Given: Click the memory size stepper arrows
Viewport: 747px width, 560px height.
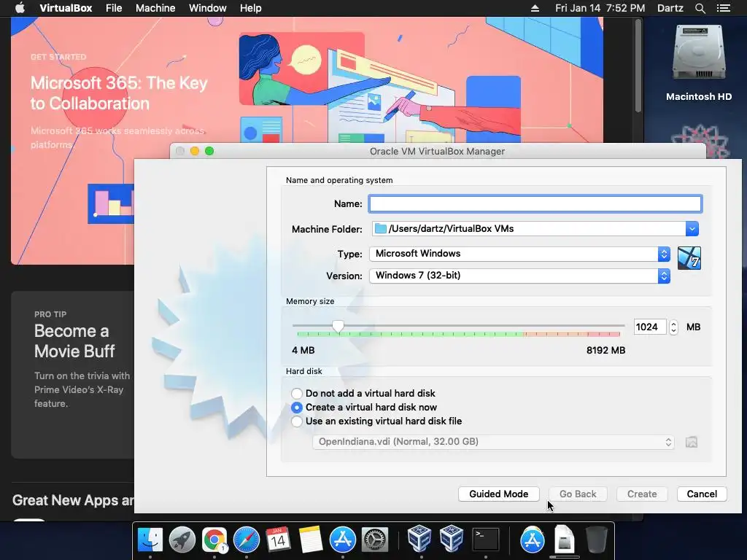Looking at the screenshot, I should click(x=673, y=327).
